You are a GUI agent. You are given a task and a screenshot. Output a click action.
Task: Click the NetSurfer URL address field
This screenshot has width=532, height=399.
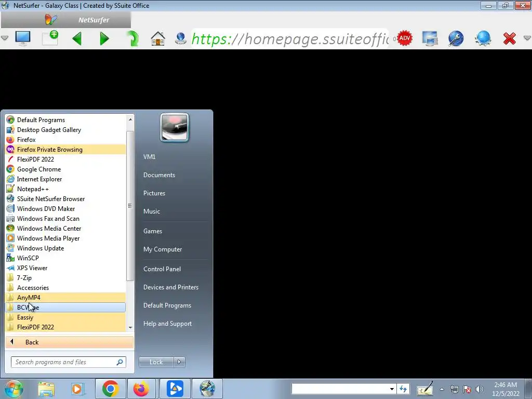290,38
